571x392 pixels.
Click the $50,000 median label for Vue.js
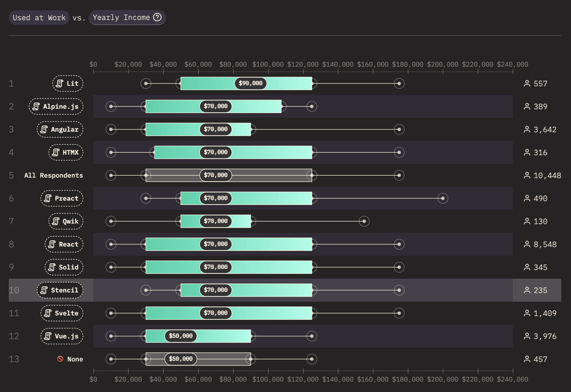(180, 336)
